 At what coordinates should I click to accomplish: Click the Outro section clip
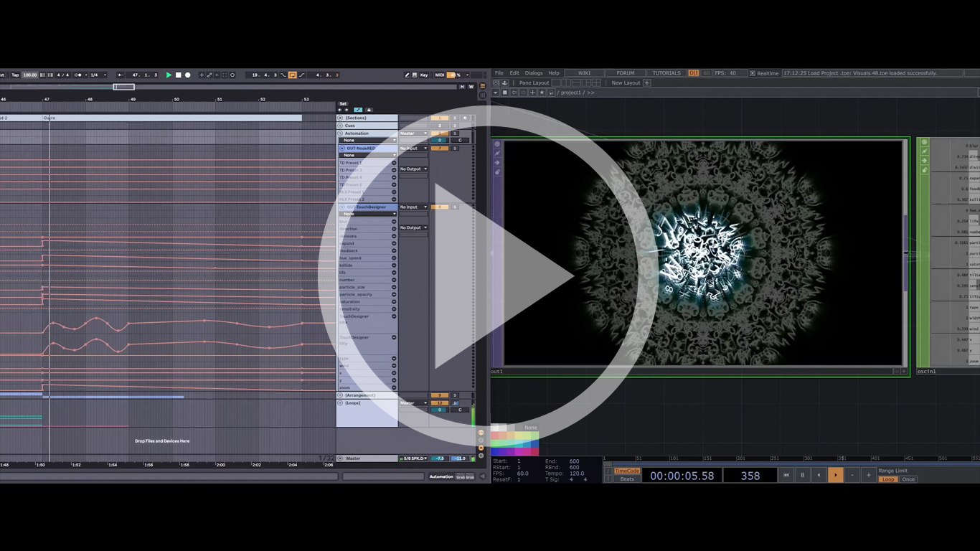pos(172,118)
